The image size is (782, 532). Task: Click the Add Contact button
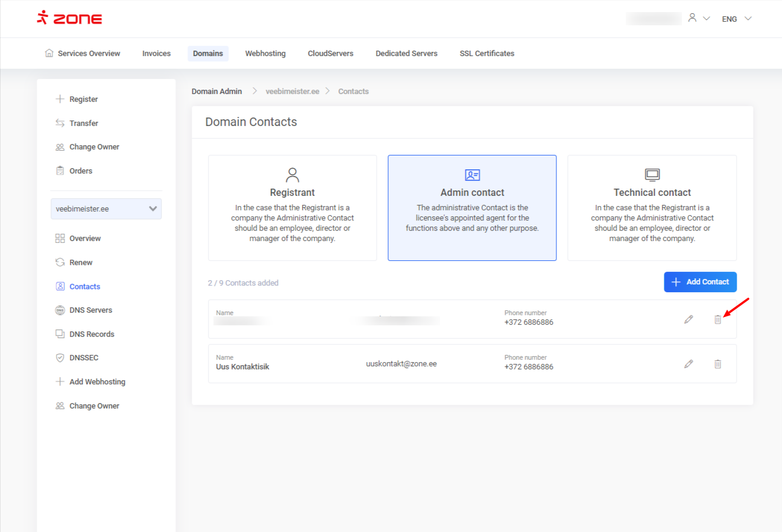click(x=700, y=282)
